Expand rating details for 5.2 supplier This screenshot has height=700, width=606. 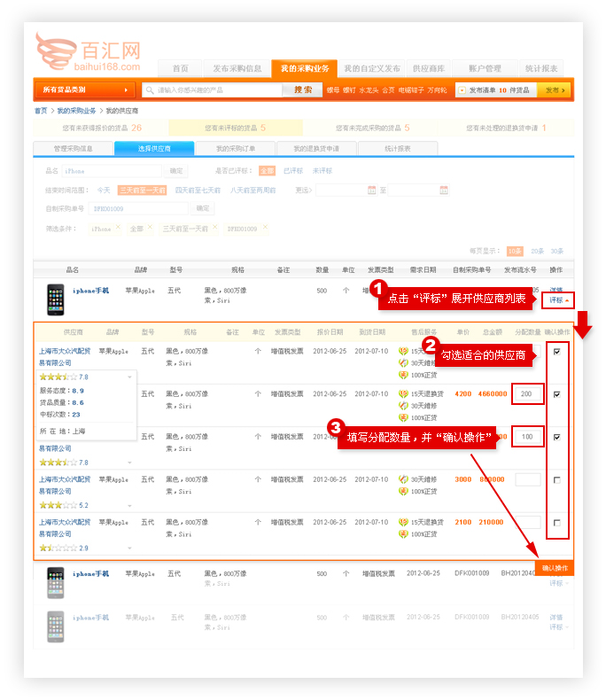(130, 505)
